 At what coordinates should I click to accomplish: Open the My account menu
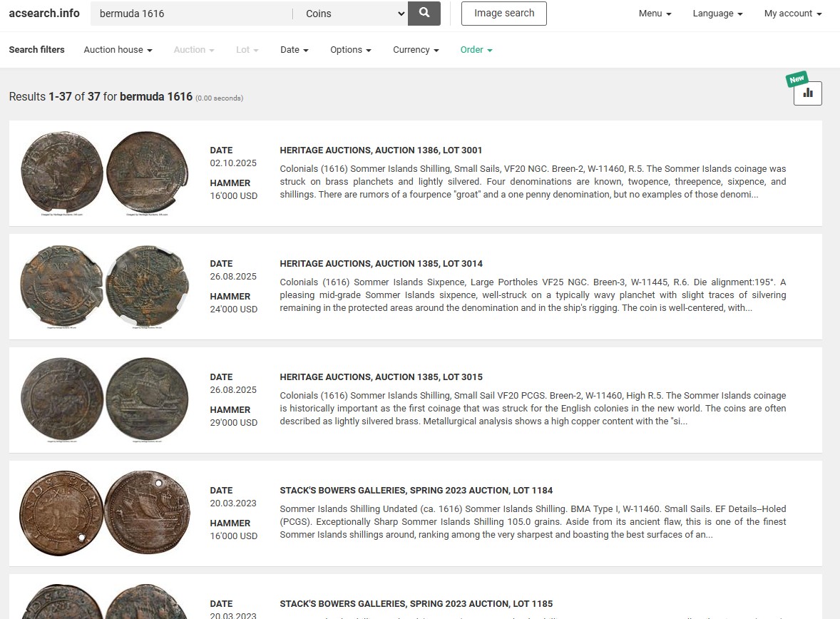click(x=792, y=14)
